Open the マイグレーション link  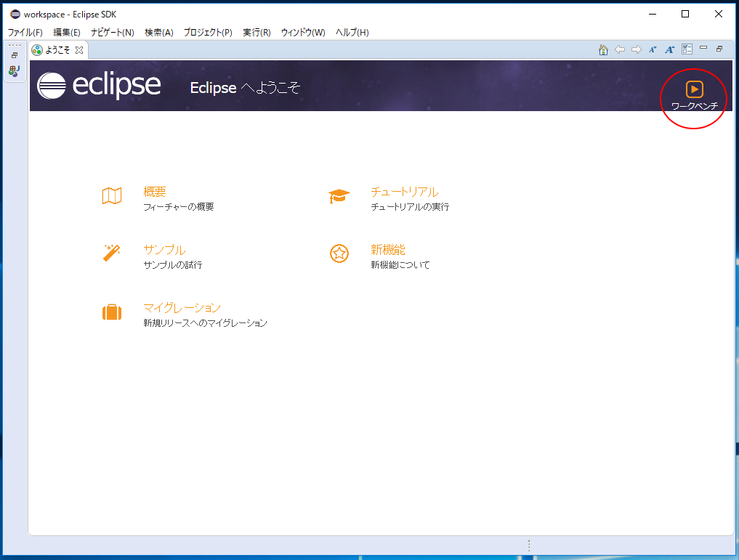coord(182,307)
